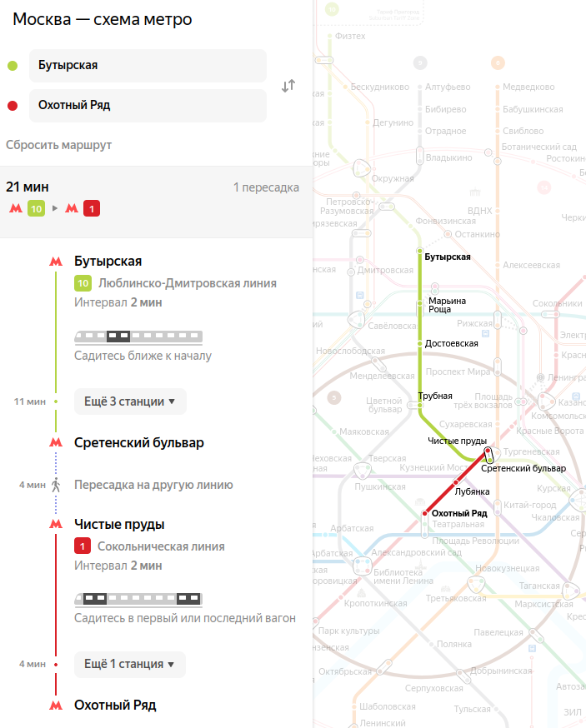This screenshot has width=586, height=728.
Task: Click the metro logo beside Сретенский бульвар
Action: (56, 442)
